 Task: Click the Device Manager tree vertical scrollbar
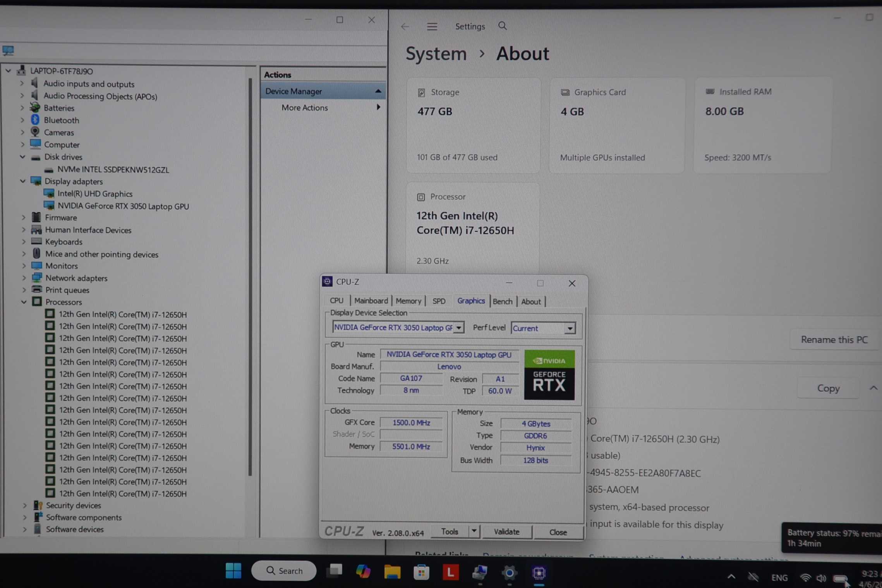click(x=250, y=271)
